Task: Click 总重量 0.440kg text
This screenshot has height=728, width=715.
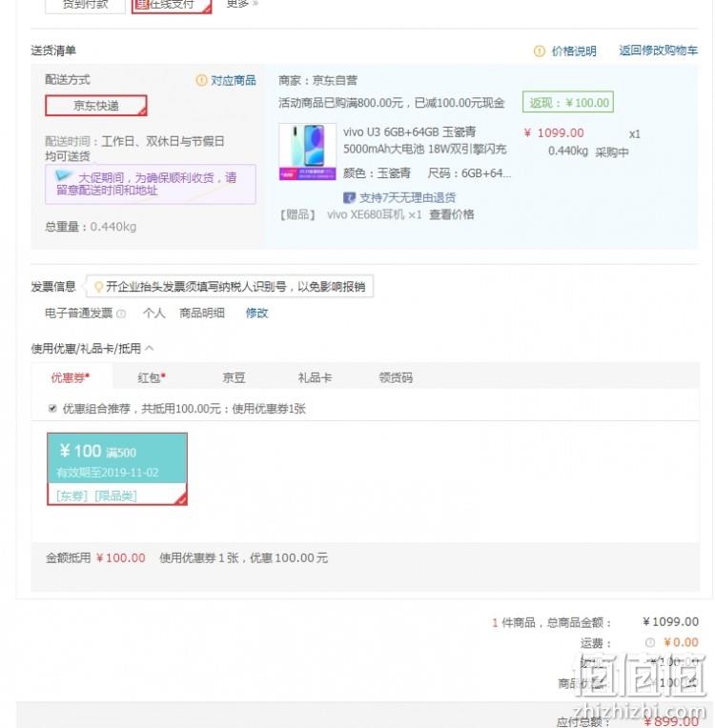Action: pyautogui.click(x=91, y=227)
